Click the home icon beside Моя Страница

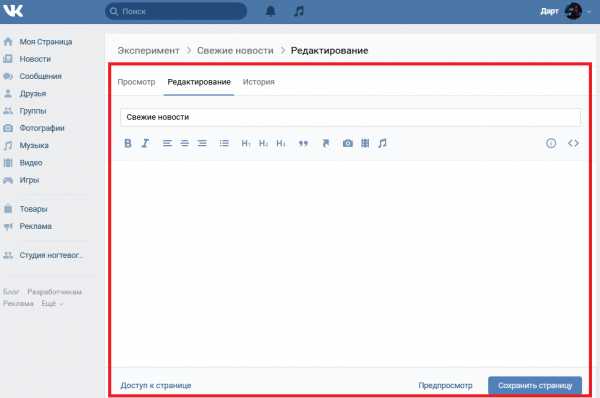(x=8, y=41)
